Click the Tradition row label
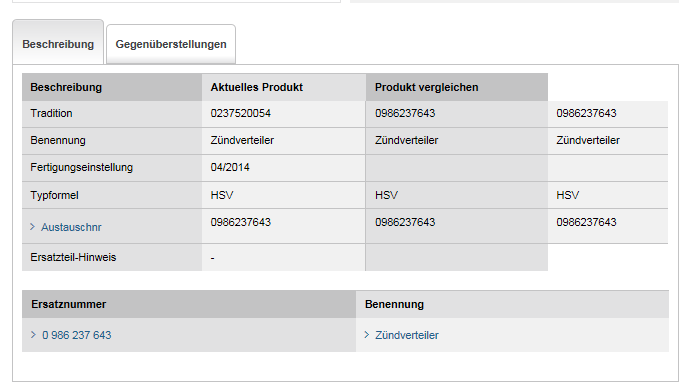The width and height of the screenshot is (682, 390). [51, 113]
